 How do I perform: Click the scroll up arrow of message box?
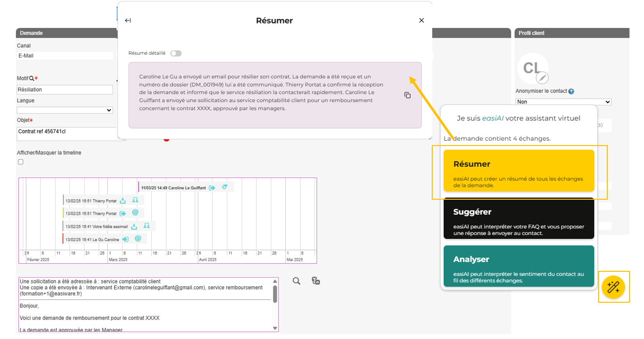tap(275, 281)
